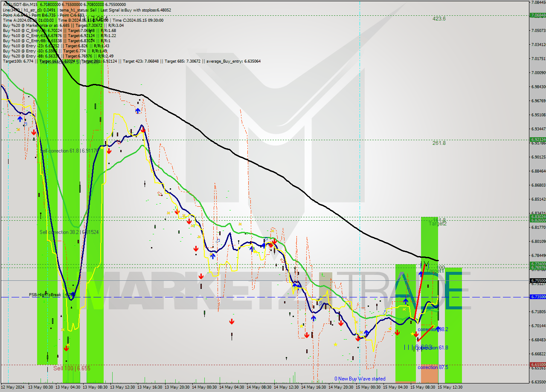Select the Target2 label on the chart
Viewport: 546px width, 392px height.
click(x=437, y=224)
